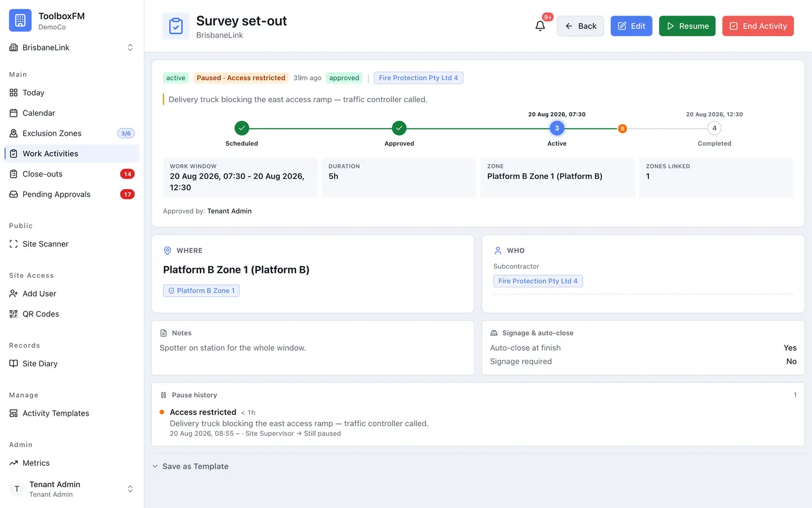Click the Approved by Tenant Admin text
The width and height of the screenshot is (812, 508).
pos(207,211)
